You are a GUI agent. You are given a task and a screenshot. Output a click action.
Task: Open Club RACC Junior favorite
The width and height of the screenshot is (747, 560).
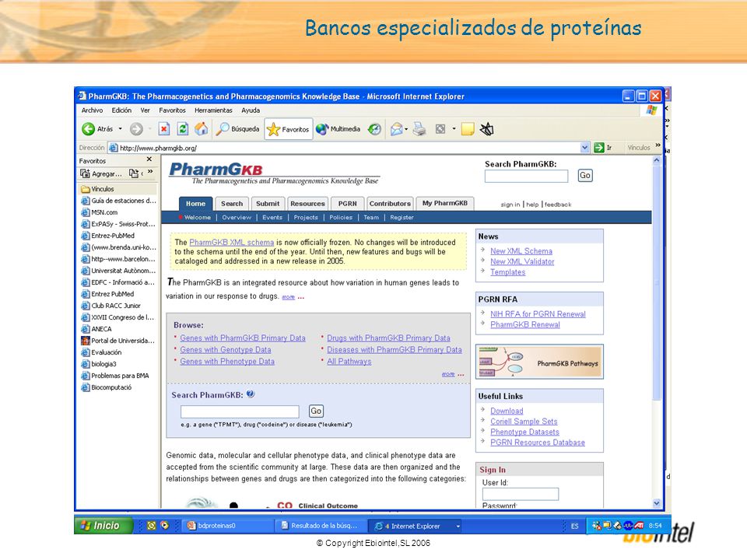point(111,306)
